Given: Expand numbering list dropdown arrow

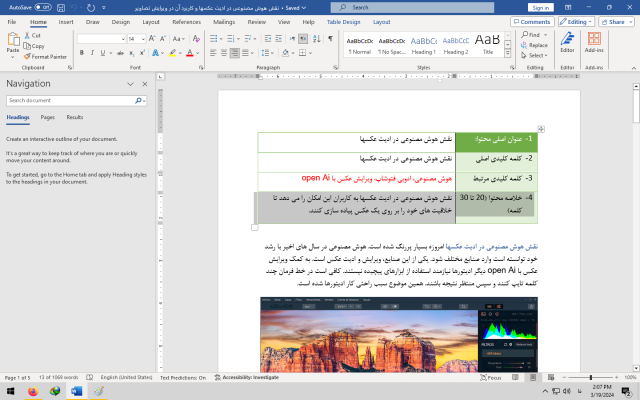Looking at the screenshot, I should coord(238,39).
